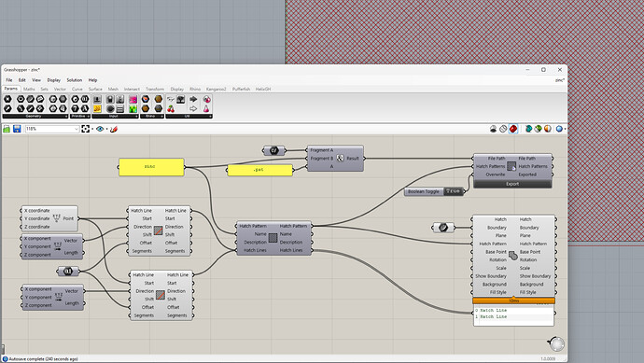The width and height of the screenshot is (644, 363).
Task: Choose the yellow Panel component icon
Action: click(x=97, y=109)
